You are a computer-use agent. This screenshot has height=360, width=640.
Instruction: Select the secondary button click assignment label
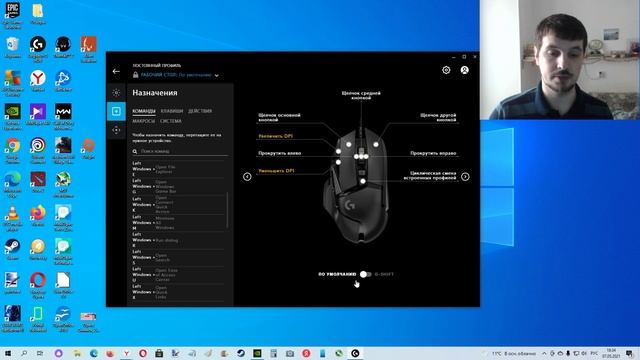click(x=438, y=118)
